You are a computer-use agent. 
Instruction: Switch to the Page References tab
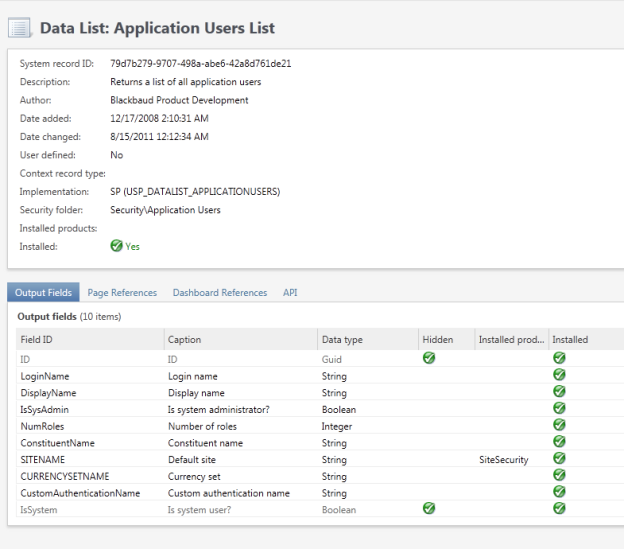(122, 293)
